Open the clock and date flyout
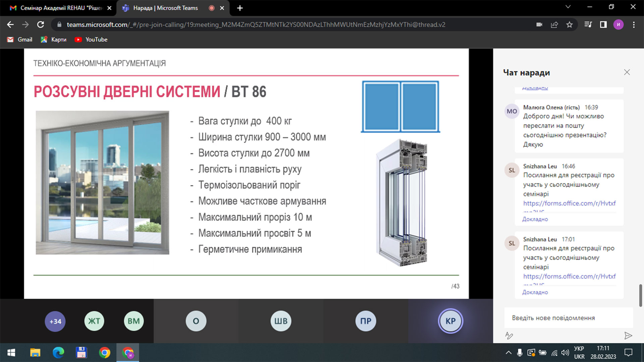The width and height of the screenshot is (644, 362). pos(603,353)
